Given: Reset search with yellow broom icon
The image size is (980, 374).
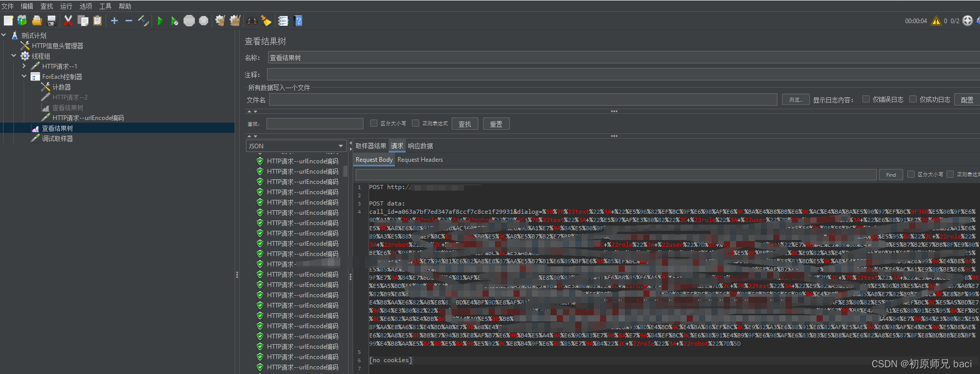Looking at the screenshot, I should click(x=266, y=21).
